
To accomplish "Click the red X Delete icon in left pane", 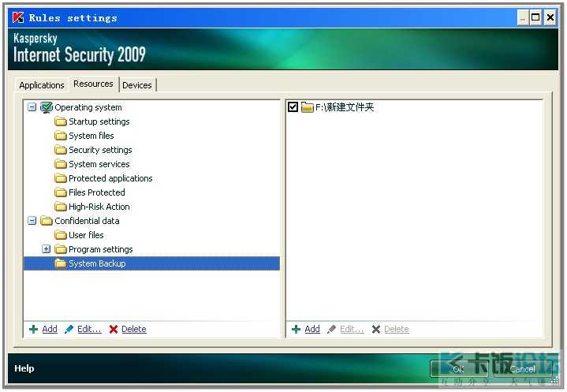I will click(x=114, y=329).
